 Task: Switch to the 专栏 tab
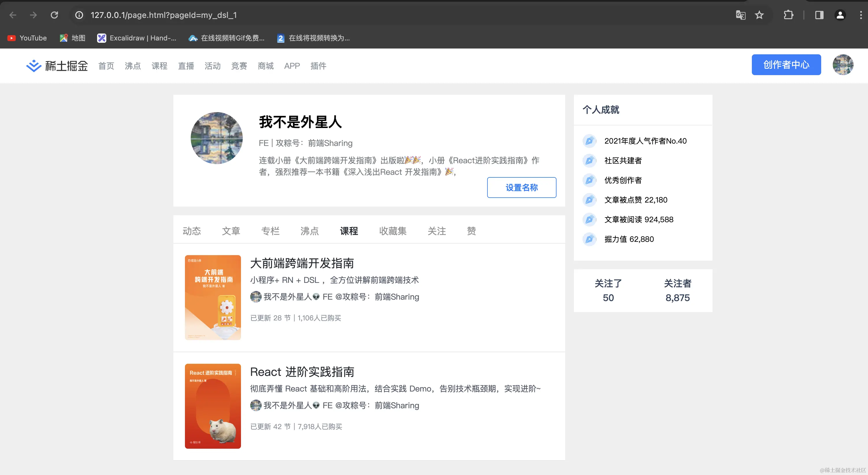coord(270,231)
